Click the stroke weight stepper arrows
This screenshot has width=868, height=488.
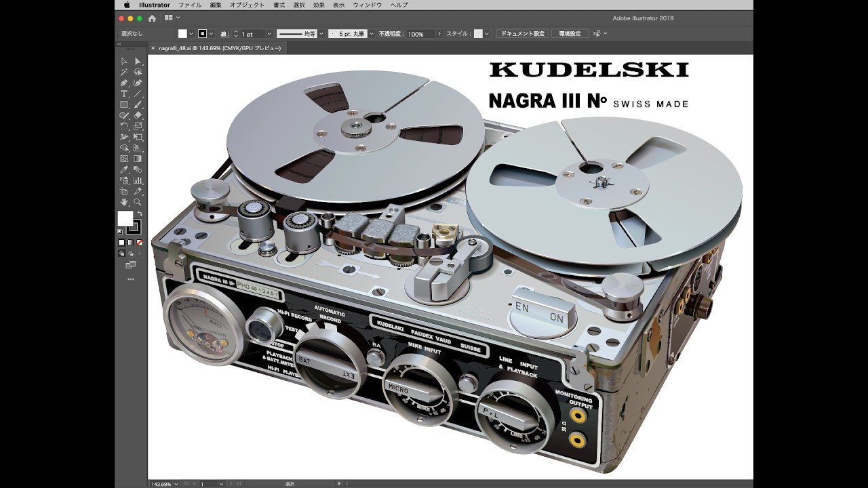[235, 33]
